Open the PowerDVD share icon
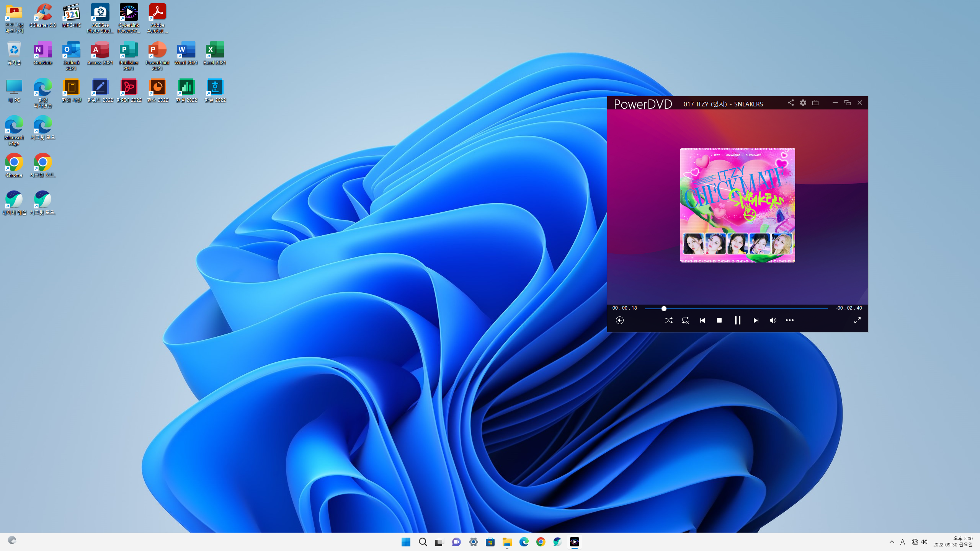The width and height of the screenshot is (980, 551). click(791, 103)
